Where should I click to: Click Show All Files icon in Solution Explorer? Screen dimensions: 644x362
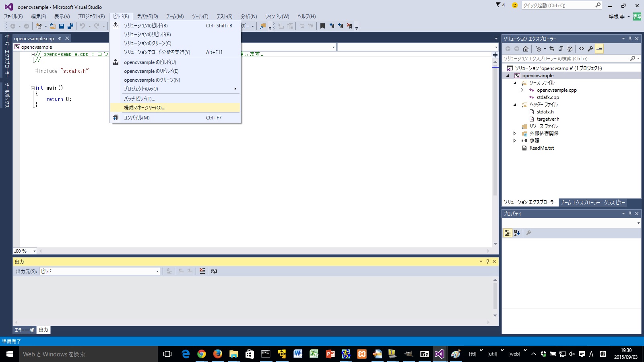pos(570,49)
